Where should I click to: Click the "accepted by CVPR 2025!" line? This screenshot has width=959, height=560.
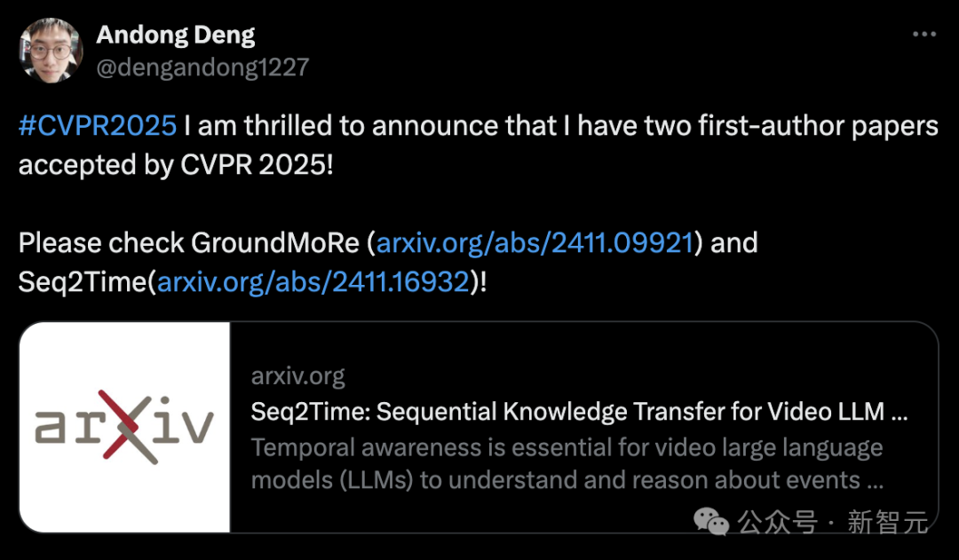176,165
